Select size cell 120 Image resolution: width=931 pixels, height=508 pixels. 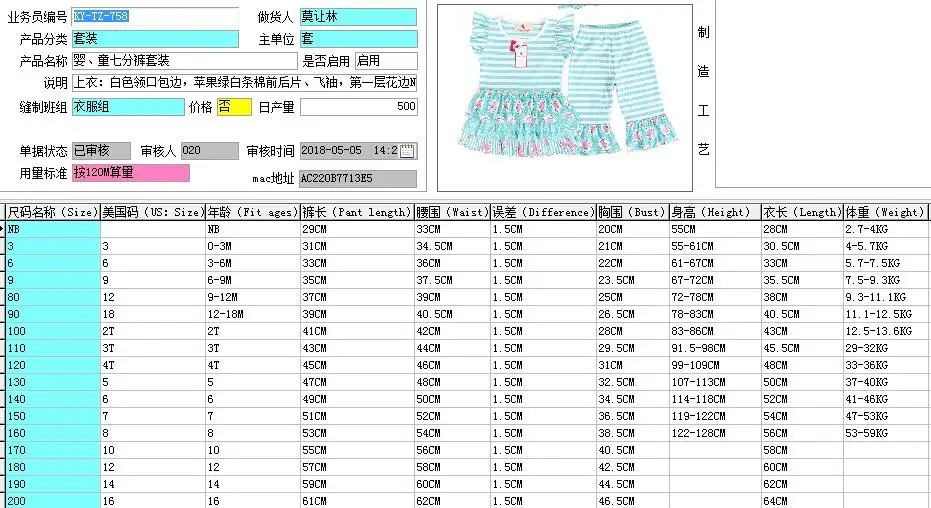tap(53, 365)
